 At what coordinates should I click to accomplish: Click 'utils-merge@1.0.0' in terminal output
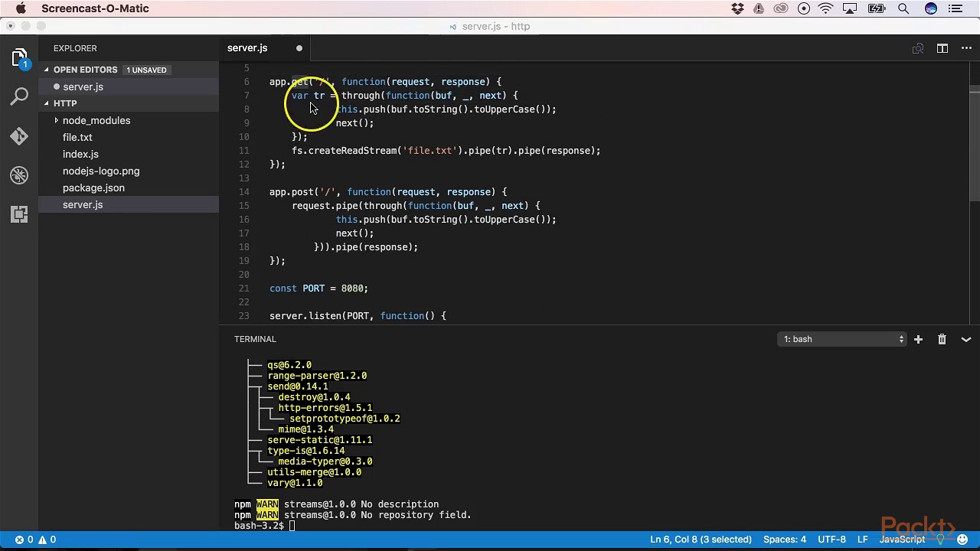(314, 472)
